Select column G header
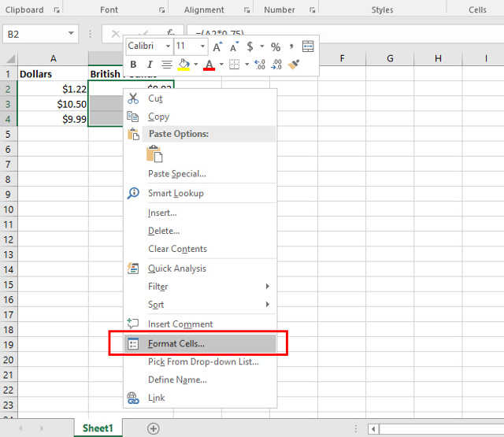This screenshot has width=504, height=437. (390, 58)
